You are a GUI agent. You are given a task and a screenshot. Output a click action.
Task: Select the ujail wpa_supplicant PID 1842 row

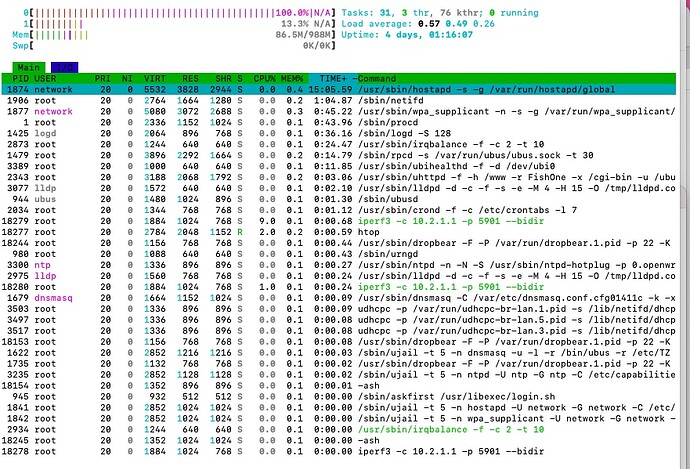coord(338,419)
